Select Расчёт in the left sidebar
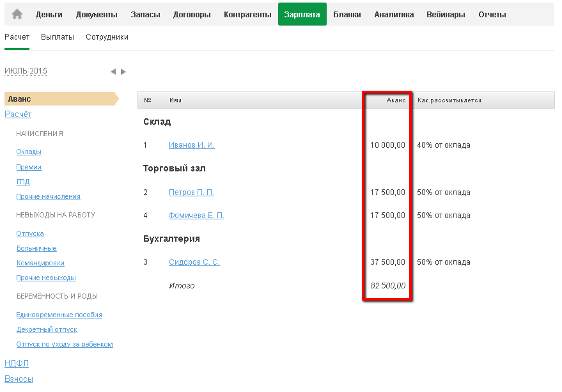Image resolution: width=562 pixels, height=392 pixels. [18, 114]
